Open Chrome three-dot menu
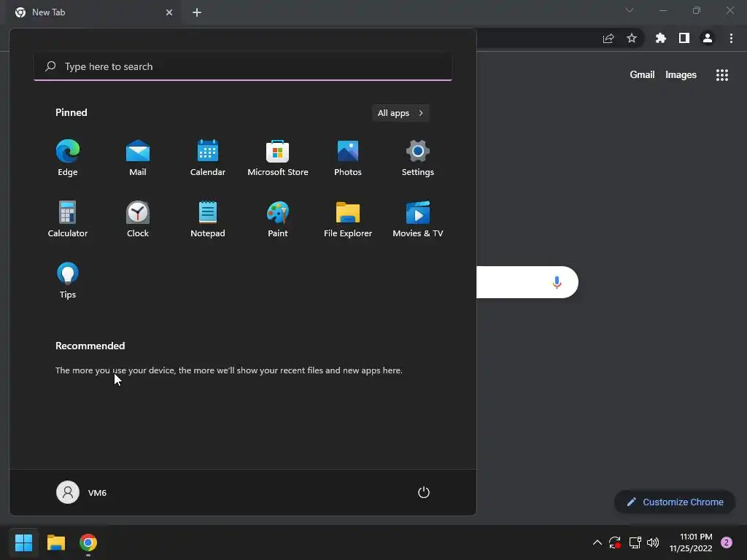 (x=731, y=38)
